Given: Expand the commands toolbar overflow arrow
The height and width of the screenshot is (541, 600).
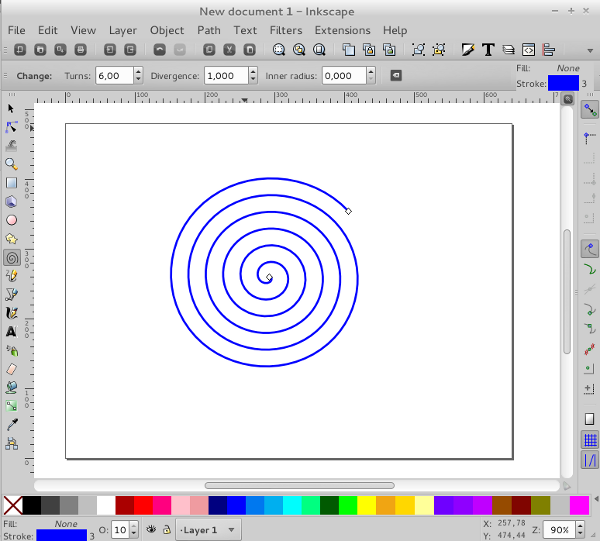Looking at the screenshot, I should point(590,51).
